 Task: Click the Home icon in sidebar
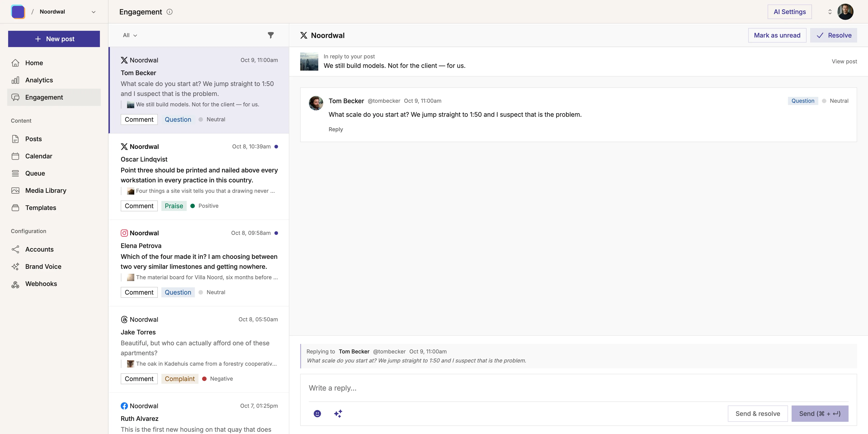pos(16,63)
